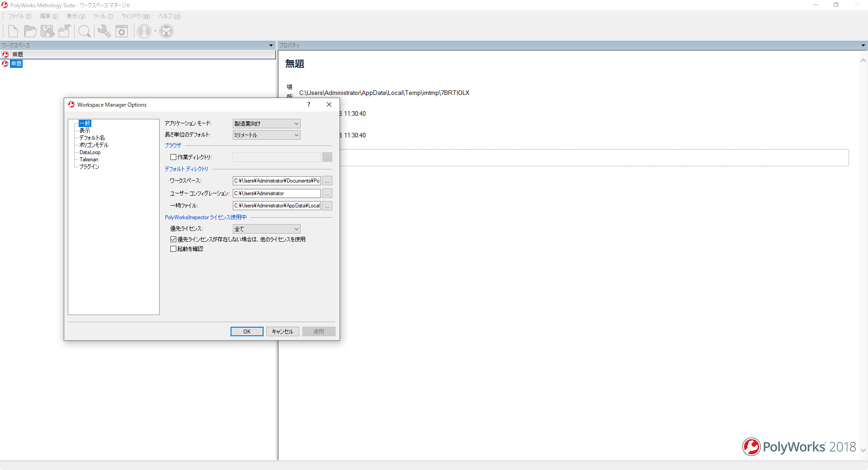Enable the 起動を確認 checkbox

[x=173, y=249]
